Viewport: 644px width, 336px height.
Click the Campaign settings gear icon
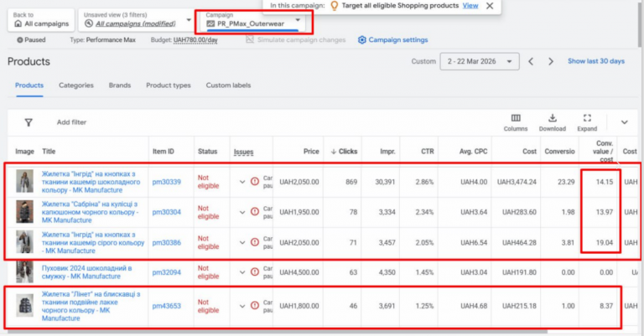click(x=362, y=39)
